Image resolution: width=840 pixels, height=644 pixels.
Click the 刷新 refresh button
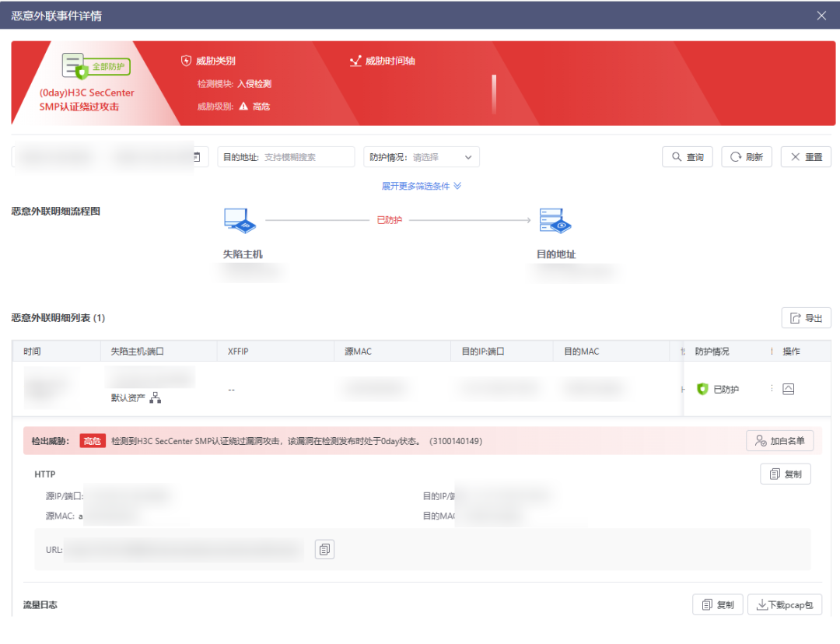click(x=746, y=157)
